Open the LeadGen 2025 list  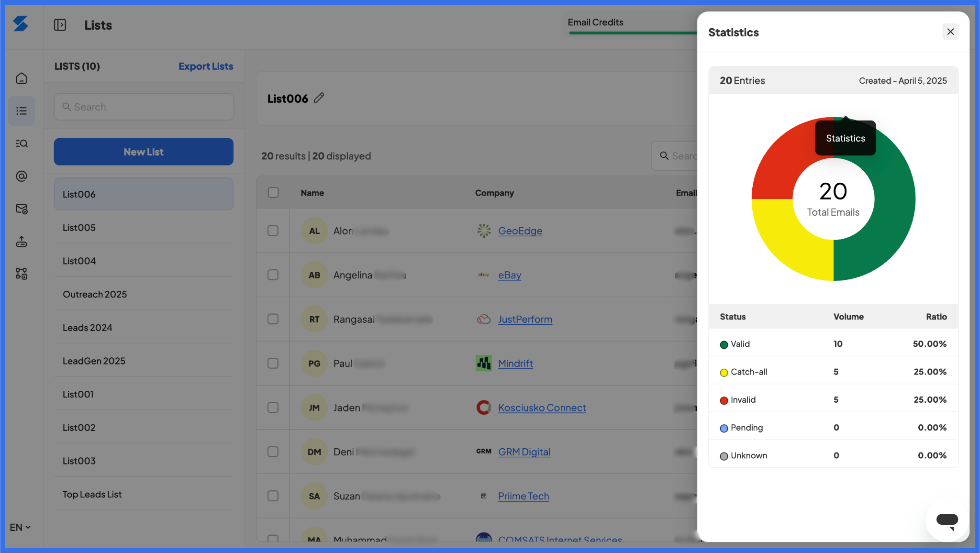coord(144,361)
